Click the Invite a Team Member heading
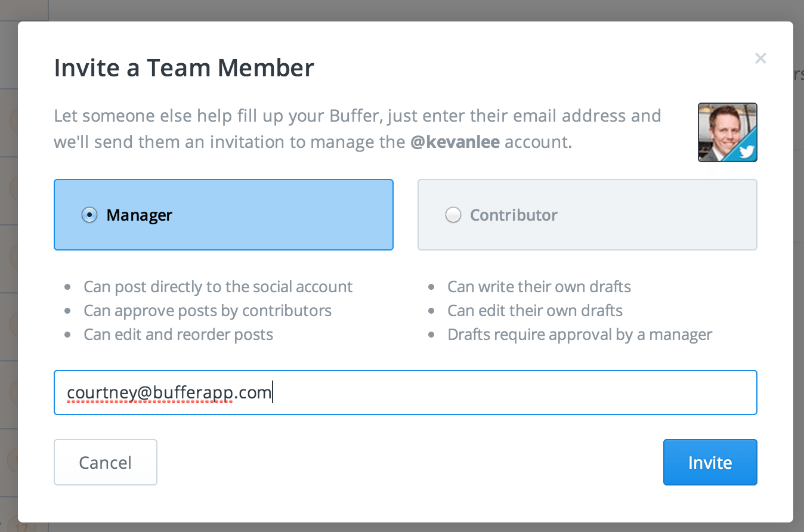 coord(184,67)
